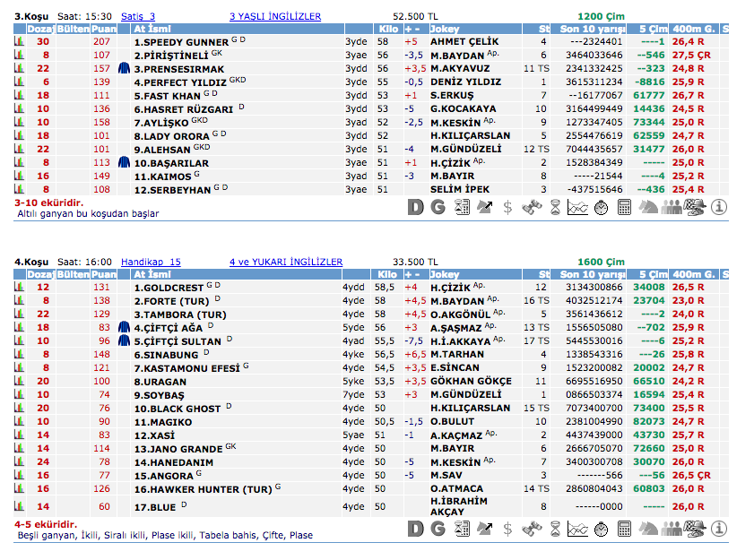
Task: Click the 'Jokey' column header in race 4
Action: point(446,274)
